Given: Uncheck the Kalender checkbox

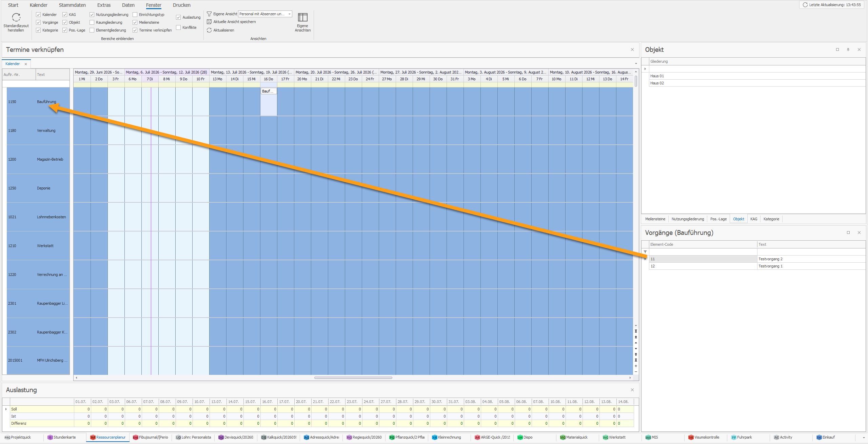Looking at the screenshot, I should pos(38,15).
